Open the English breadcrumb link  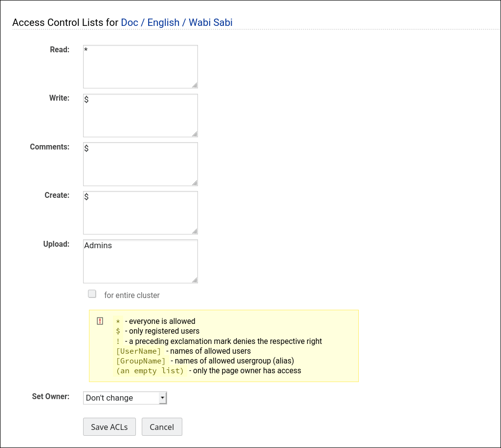[164, 22]
